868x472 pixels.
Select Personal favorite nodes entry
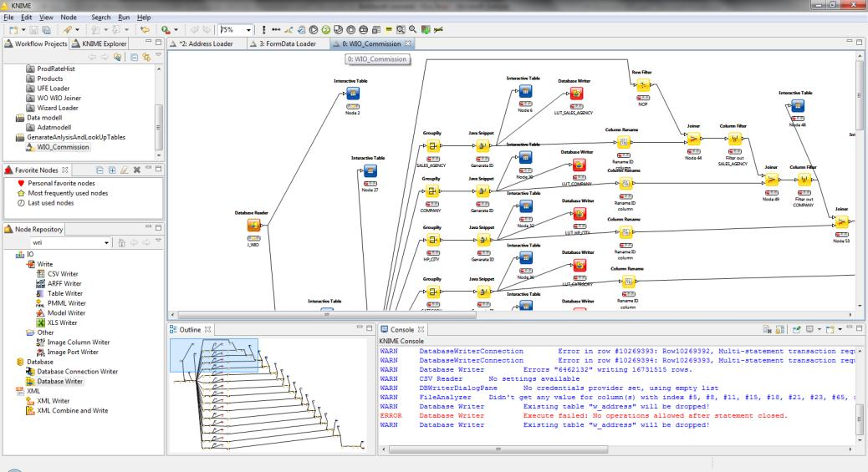pos(61,183)
